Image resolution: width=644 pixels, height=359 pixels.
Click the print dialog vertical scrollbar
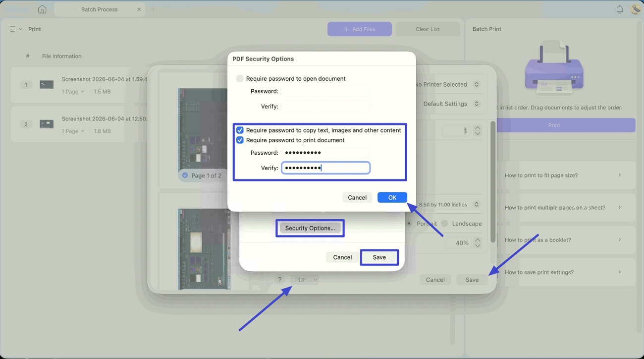[x=492, y=182]
